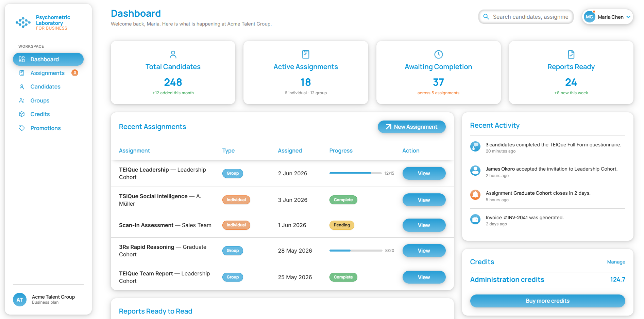Image resolution: width=644 pixels, height=319 pixels.
Task: Open the Promotions sidebar item
Action: [48, 128]
